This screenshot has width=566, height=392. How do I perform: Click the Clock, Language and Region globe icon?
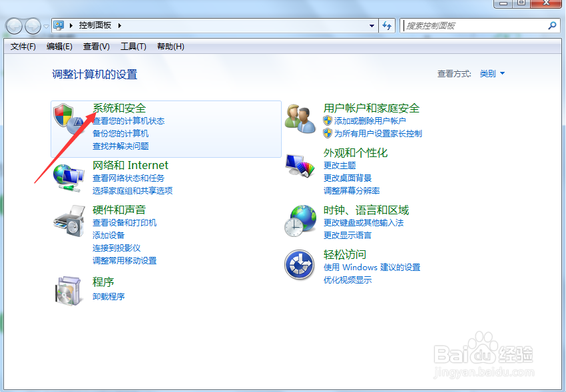click(300, 221)
